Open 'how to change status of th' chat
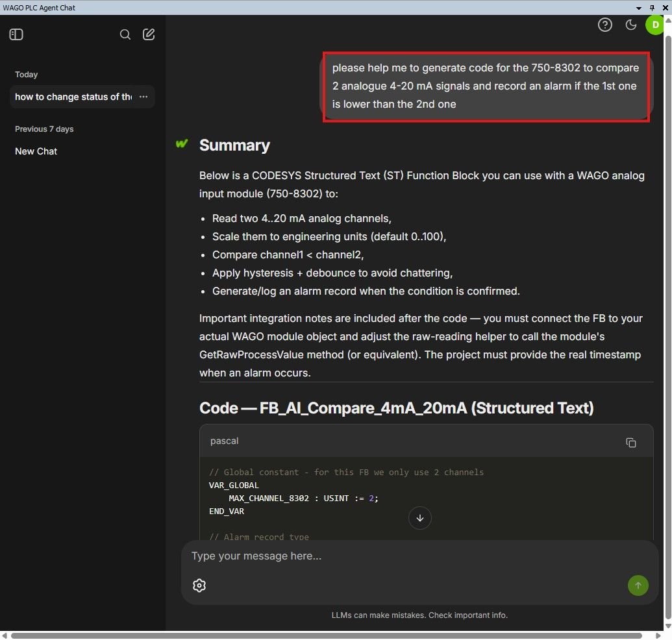 (73, 97)
